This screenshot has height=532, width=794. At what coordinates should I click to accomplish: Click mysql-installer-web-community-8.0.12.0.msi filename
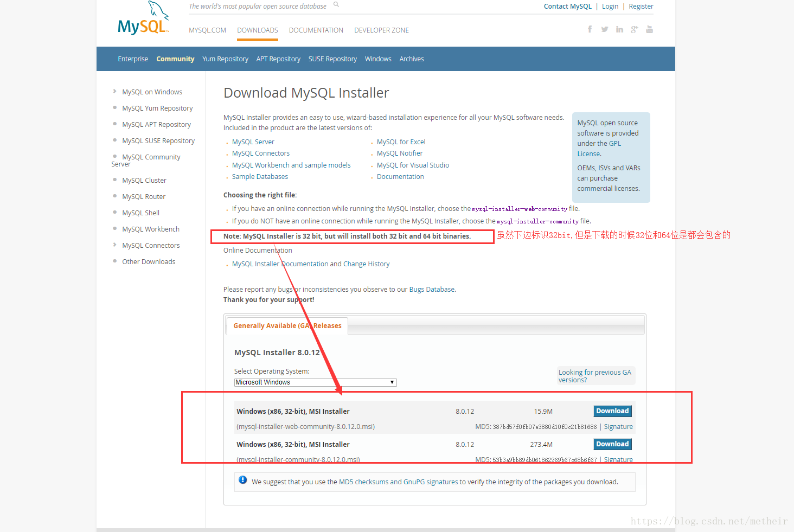pyautogui.click(x=306, y=427)
